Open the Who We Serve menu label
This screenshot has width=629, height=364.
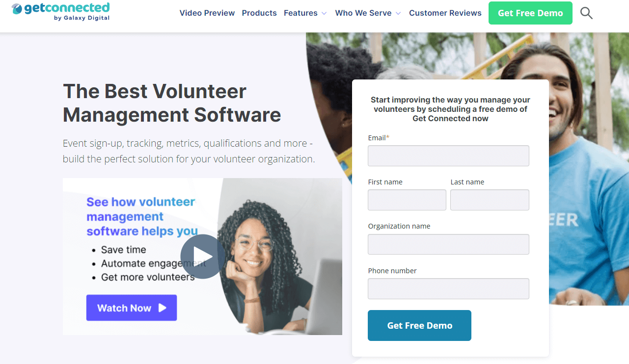[363, 13]
